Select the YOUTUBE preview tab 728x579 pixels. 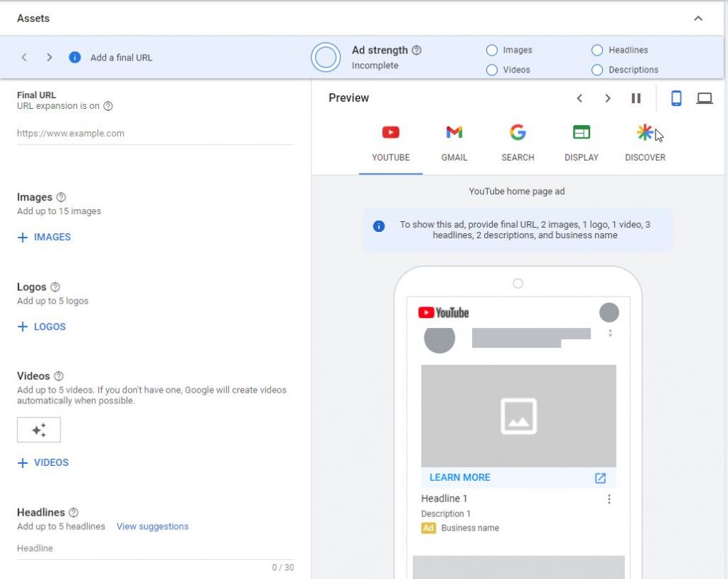click(x=390, y=144)
